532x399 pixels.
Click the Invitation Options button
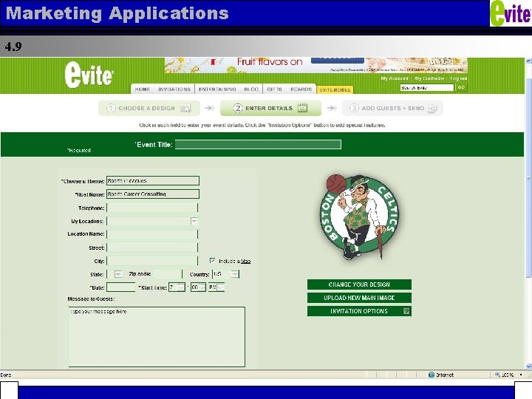click(x=359, y=311)
